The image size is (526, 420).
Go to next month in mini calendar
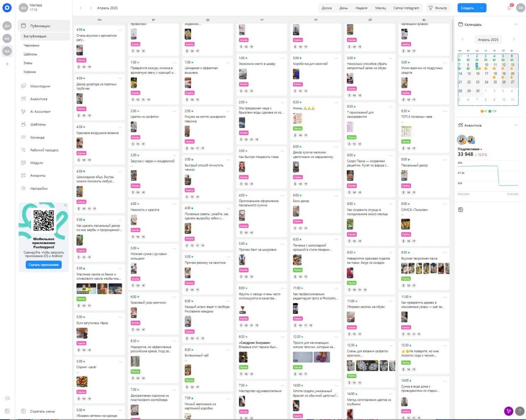tap(514, 39)
